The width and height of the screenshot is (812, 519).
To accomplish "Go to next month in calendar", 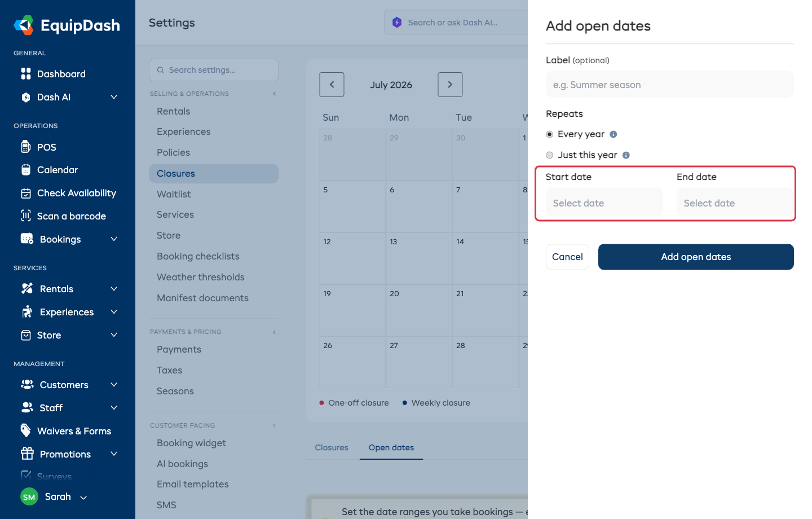I will coord(450,85).
